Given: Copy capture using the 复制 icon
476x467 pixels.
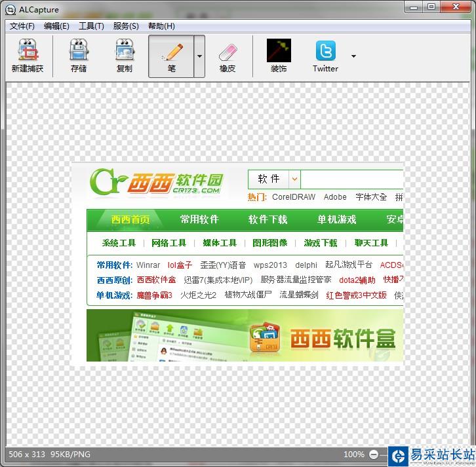Looking at the screenshot, I should pyautogui.click(x=125, y=56).
